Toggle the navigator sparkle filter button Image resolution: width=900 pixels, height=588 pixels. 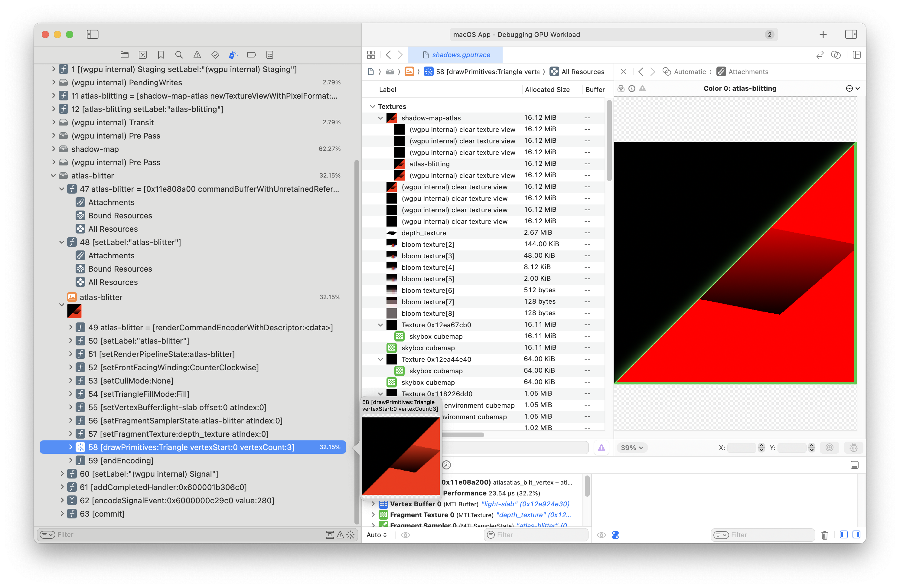(x=351, y=535)
